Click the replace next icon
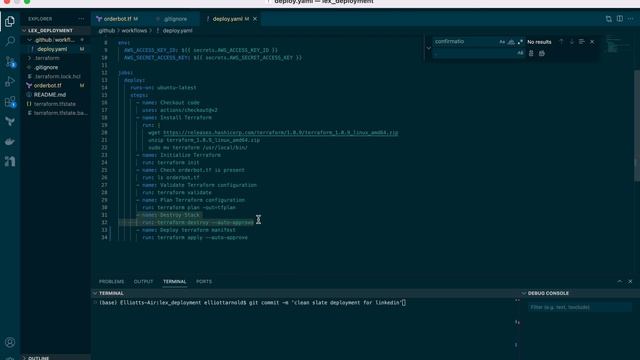The width and height of the screenshot is (640, 360). click(531, 53)
